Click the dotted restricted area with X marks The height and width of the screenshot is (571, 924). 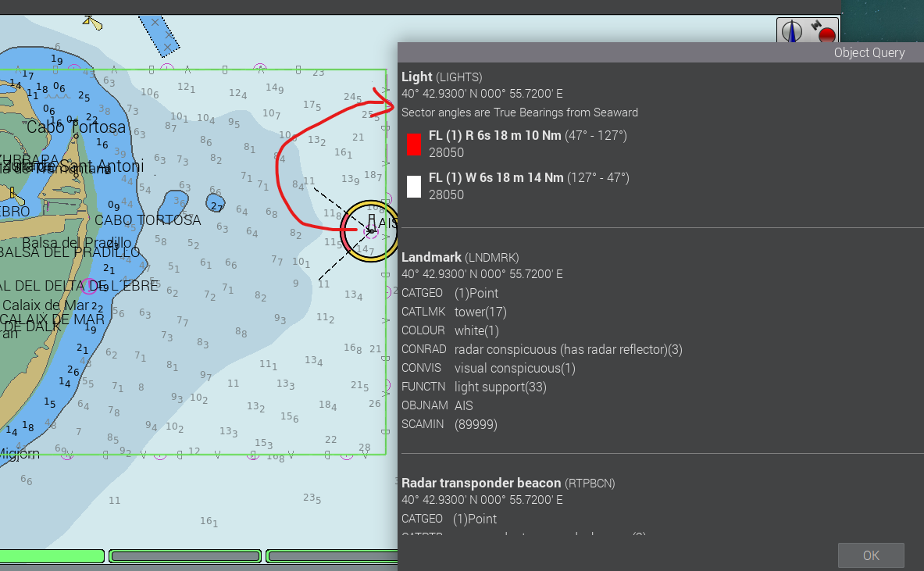pyautogui.click(x=159, y=35)
